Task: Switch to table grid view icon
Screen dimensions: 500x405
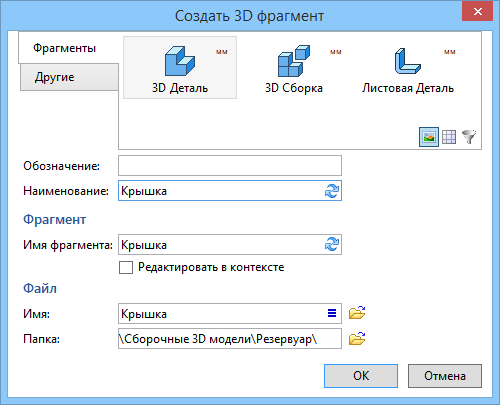Action: [449, 137]
